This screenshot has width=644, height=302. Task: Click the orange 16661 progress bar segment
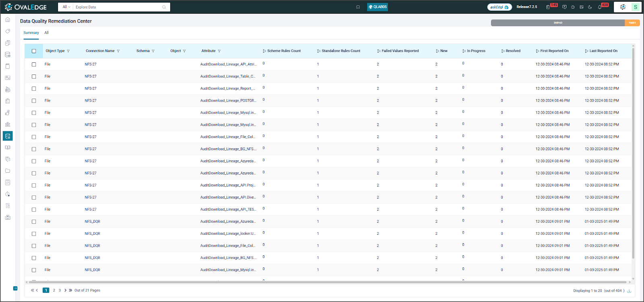coord(632,23)
